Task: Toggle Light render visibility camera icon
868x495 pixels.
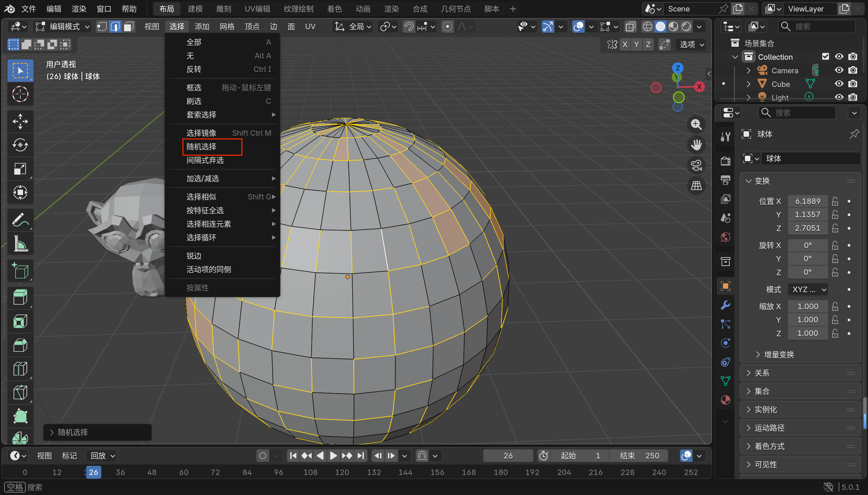Action: [852, 98]
